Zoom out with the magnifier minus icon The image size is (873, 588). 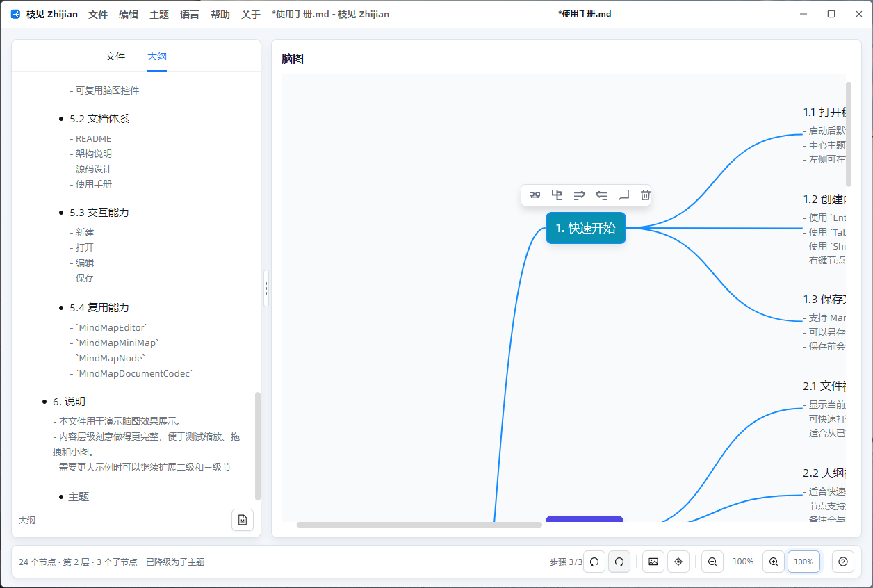point(712,562)
